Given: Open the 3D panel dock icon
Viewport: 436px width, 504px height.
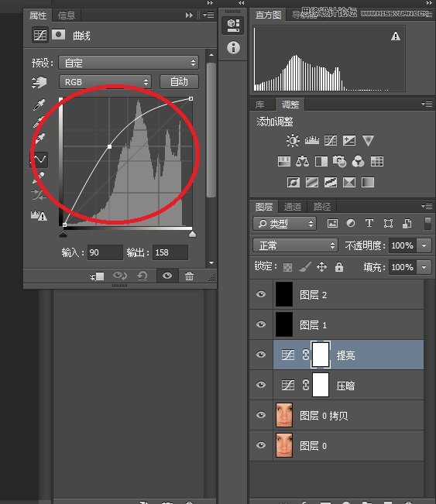Looking at the screenshot, I should point(233,26).
